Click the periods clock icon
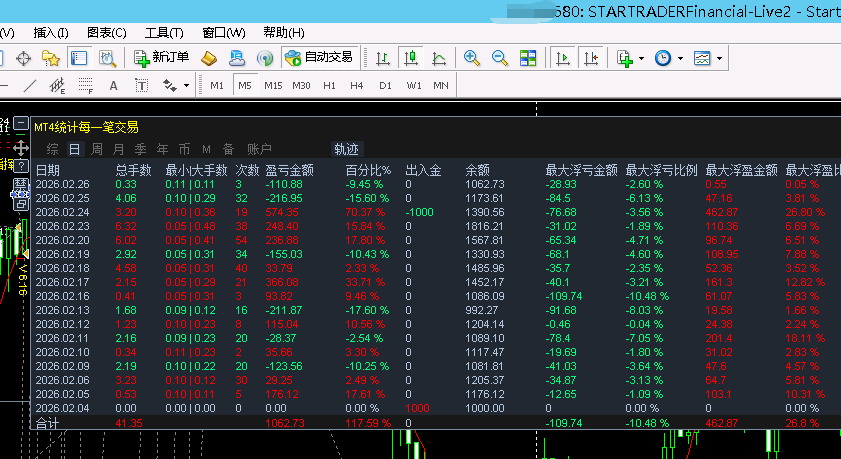841x459 pixels. click(663, 58)
